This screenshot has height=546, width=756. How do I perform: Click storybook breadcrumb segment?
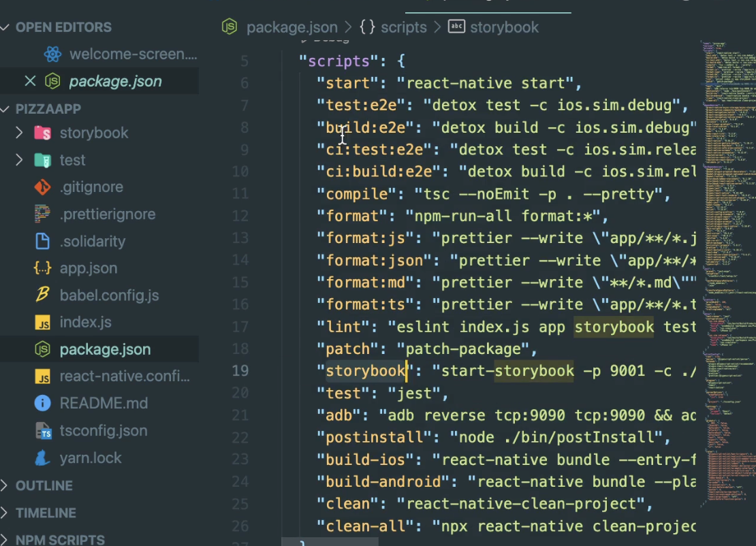pyautogui.click(x=504, y=27)
